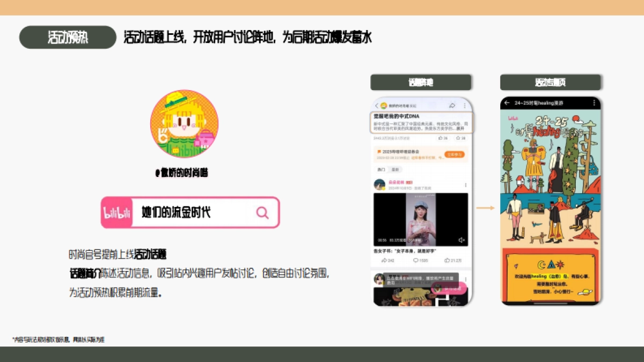Click the magnifier icon in the search bar
This screenshot has height=362, width=644.
pos(262,212)
